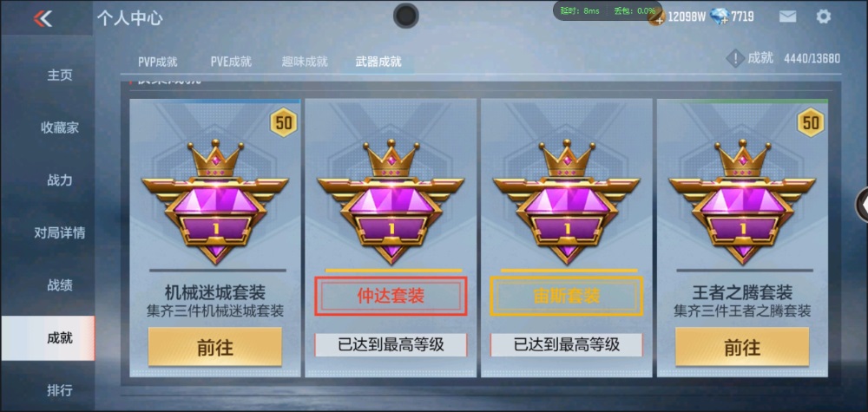The image size is (868, 412).
Task: Open the settings gear icon
Action: tap(824, 16)
